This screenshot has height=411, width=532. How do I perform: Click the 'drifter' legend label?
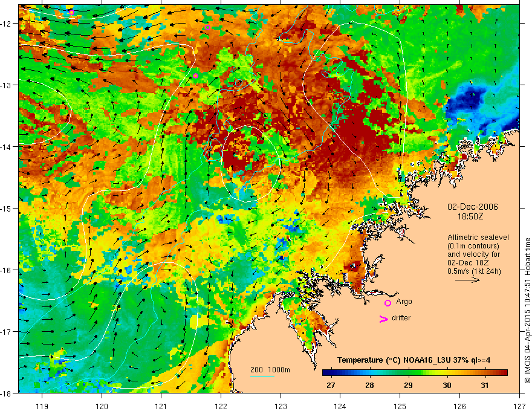tap(401, 318)
